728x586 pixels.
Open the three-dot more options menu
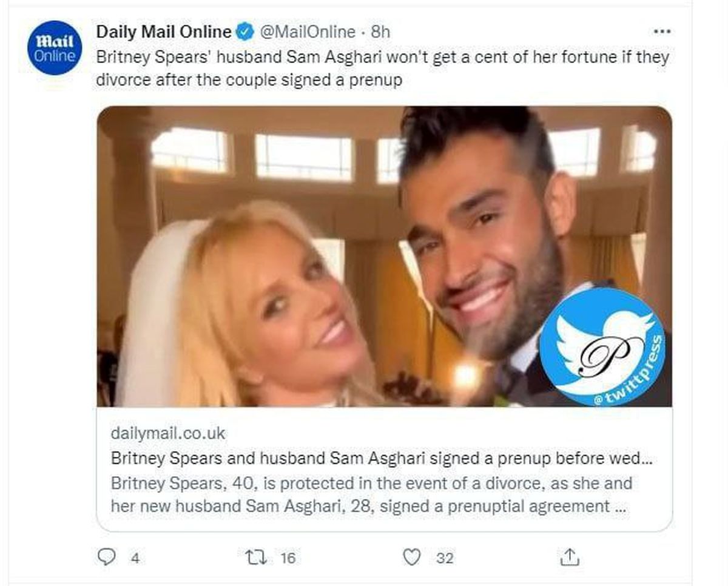pyautogui.click(x=660, y=32)
